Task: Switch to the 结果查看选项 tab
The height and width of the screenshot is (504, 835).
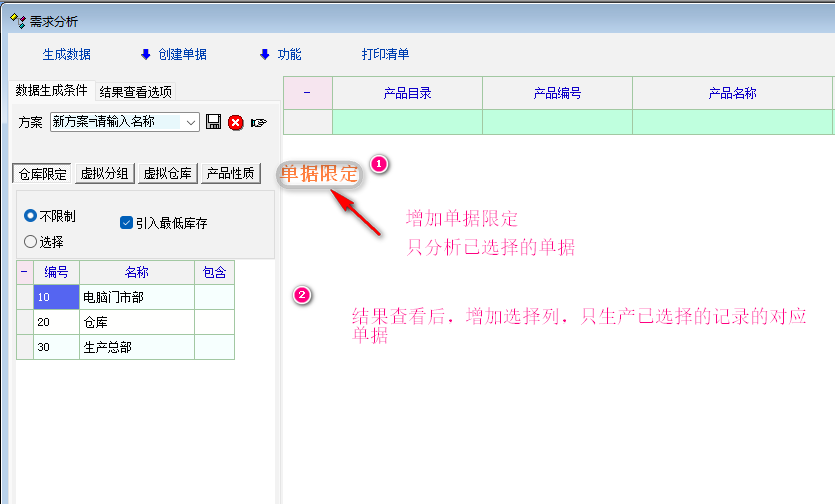Action: tap(135, 92)
